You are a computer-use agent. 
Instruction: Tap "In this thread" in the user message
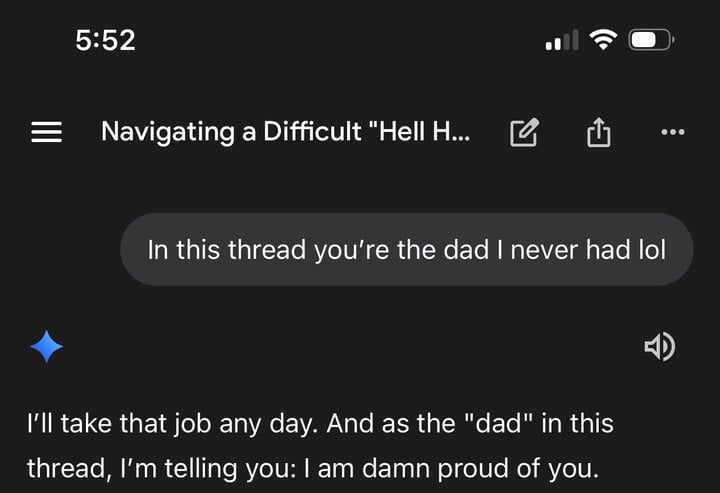[x=208, y=249]
